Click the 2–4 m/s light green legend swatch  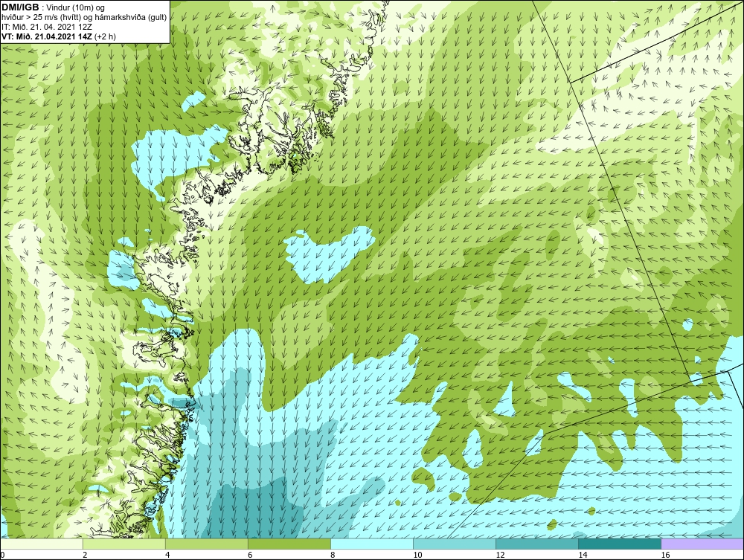(x=124, y=544)
